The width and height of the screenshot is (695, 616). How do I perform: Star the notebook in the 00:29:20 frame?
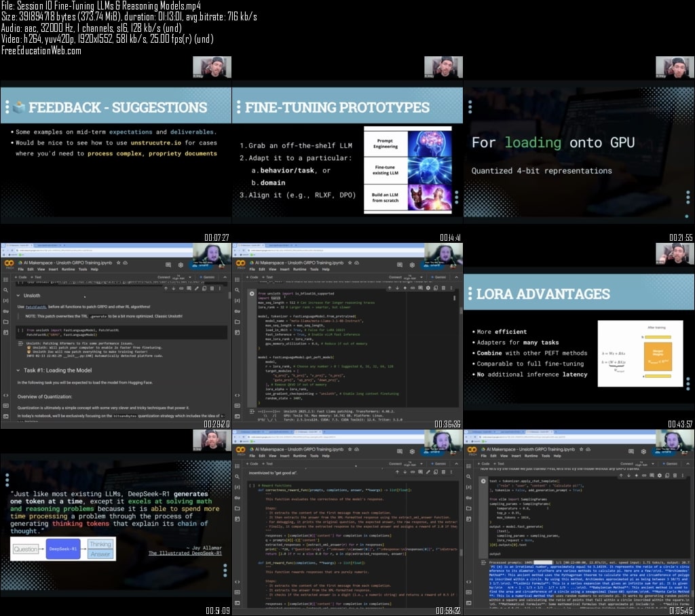pos(118,263)
